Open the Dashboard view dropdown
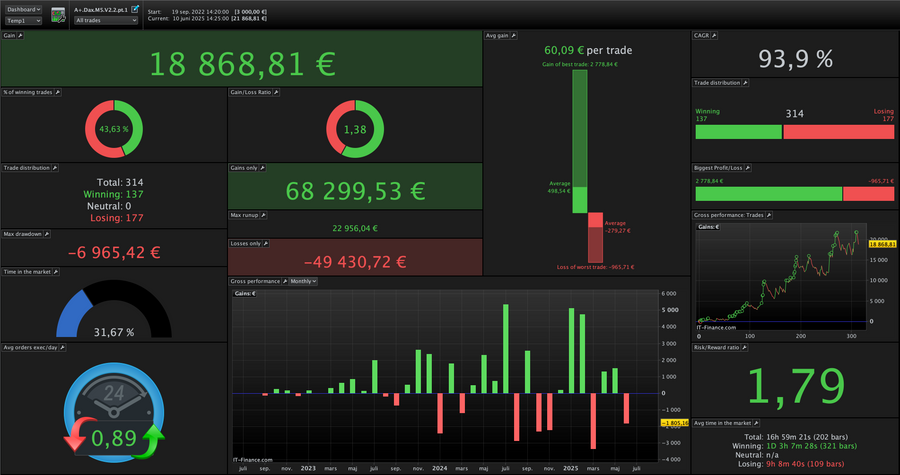 [x=24, y=10]
